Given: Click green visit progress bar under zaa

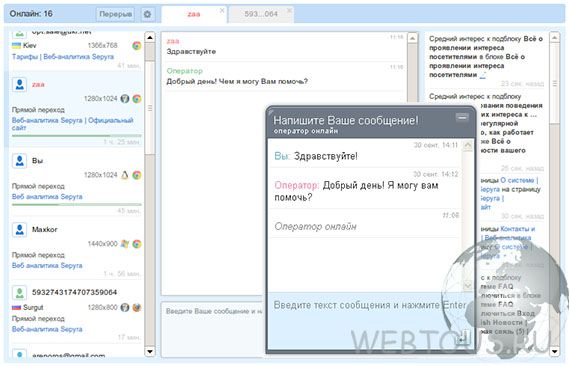Looking at the screenshot, I should click(76, 136).
